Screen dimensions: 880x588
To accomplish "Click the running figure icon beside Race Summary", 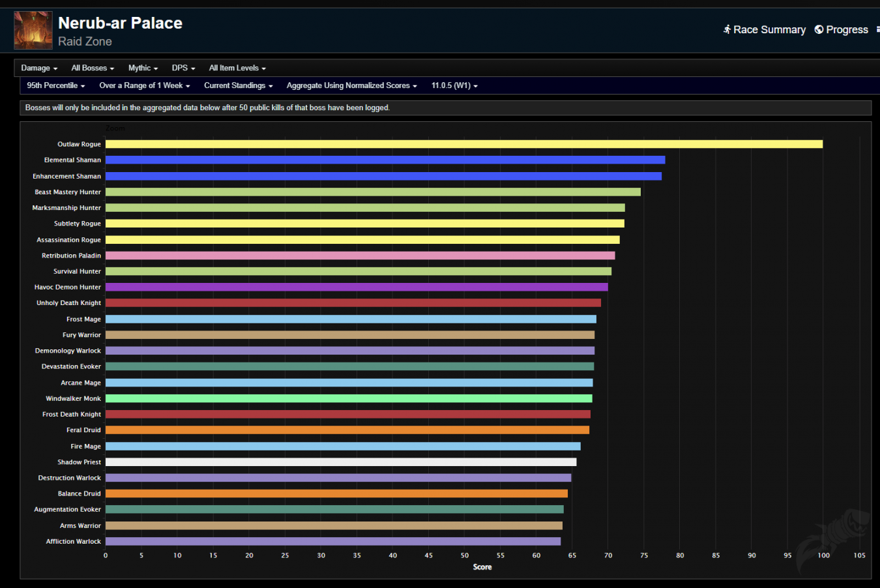I will click(727, 29).
